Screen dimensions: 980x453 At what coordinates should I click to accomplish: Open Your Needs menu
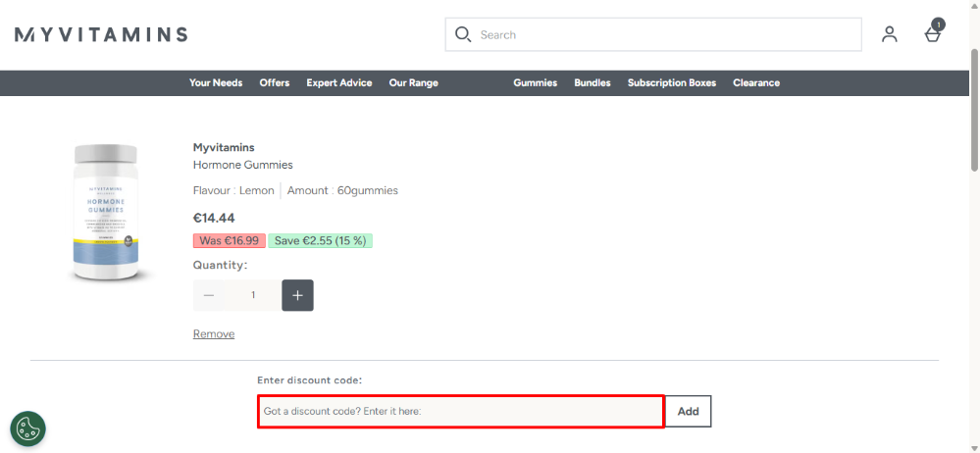point(216,82)
